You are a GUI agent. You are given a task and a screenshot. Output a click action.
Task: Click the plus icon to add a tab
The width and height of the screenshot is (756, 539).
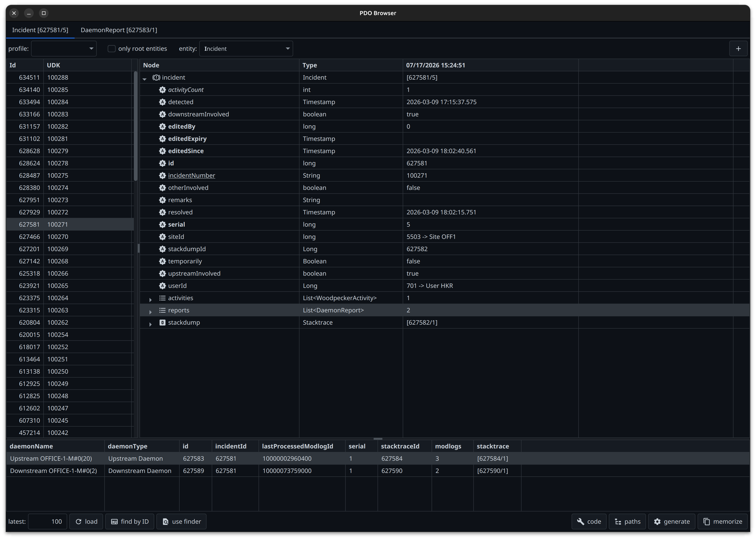(738, 49)
